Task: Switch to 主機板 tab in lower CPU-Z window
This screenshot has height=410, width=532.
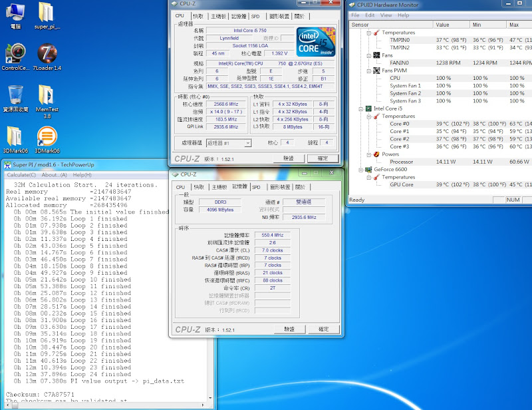Action: point(219,187)
